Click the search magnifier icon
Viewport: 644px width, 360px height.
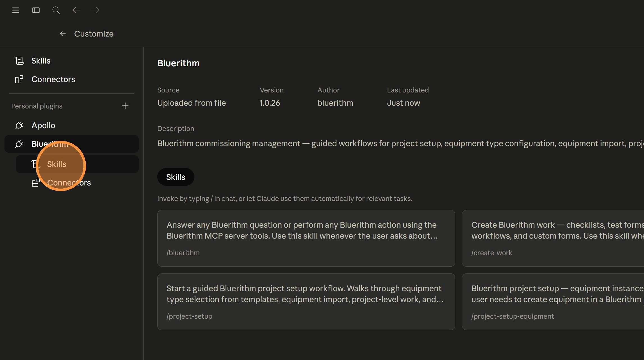[x=56, y=10]
